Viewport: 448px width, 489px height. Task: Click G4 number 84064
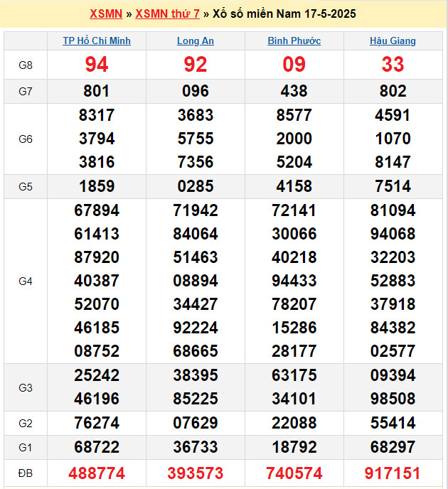[x=196, y=234]
